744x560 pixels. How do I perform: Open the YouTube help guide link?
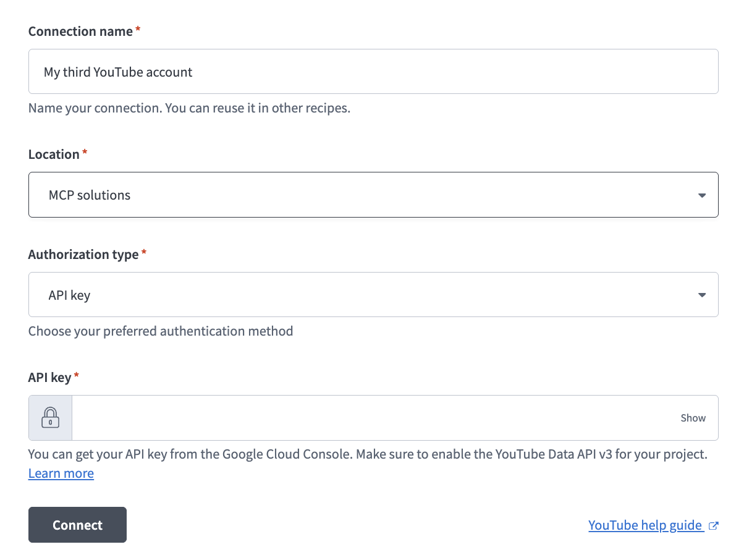(x=645, y=525)
